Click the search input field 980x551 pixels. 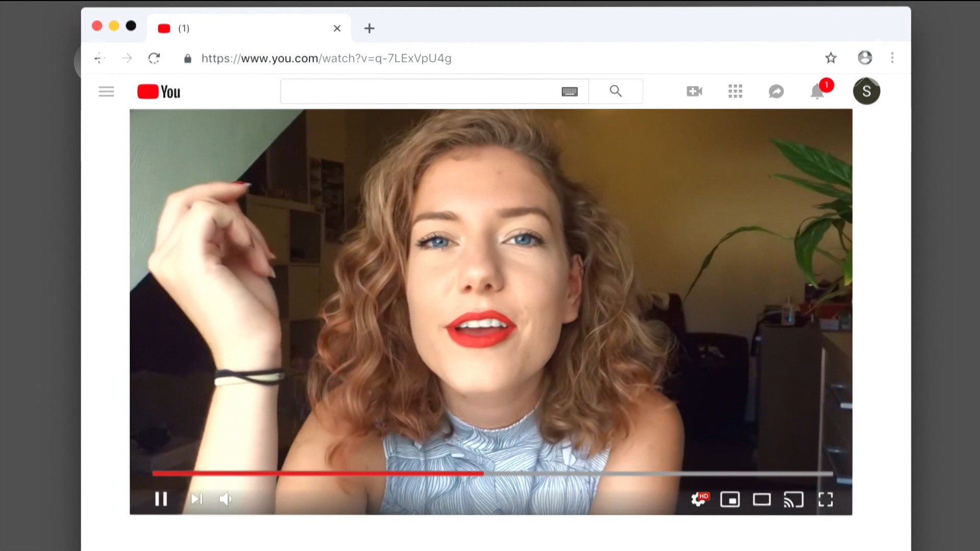(x=419, y=92)
